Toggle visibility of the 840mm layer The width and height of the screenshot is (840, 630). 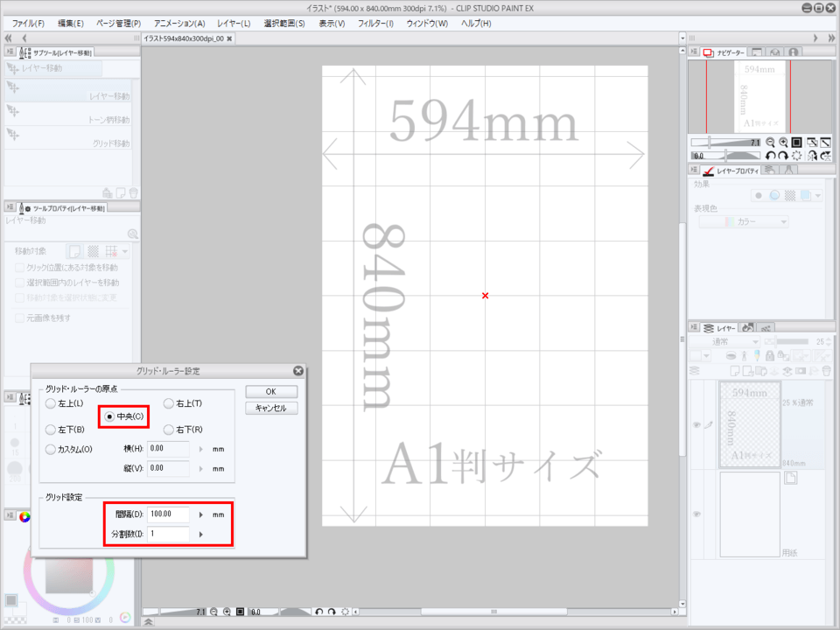(697, 425)
